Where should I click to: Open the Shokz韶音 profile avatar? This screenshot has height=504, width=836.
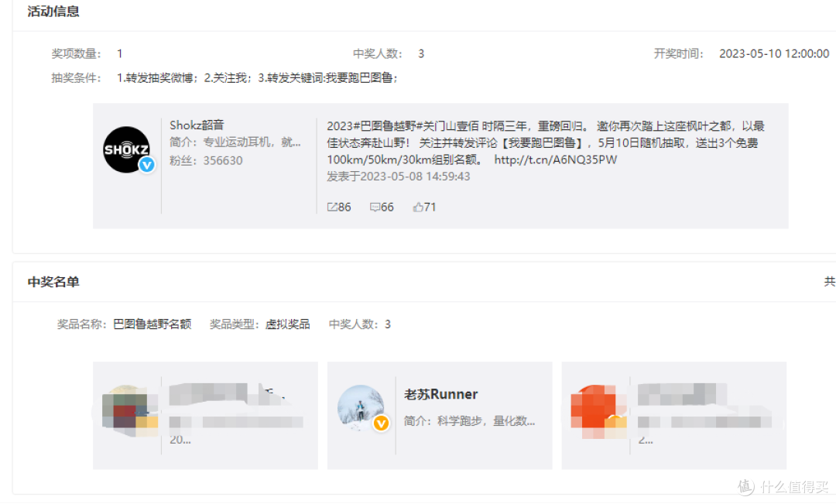(x=126, y=150)
